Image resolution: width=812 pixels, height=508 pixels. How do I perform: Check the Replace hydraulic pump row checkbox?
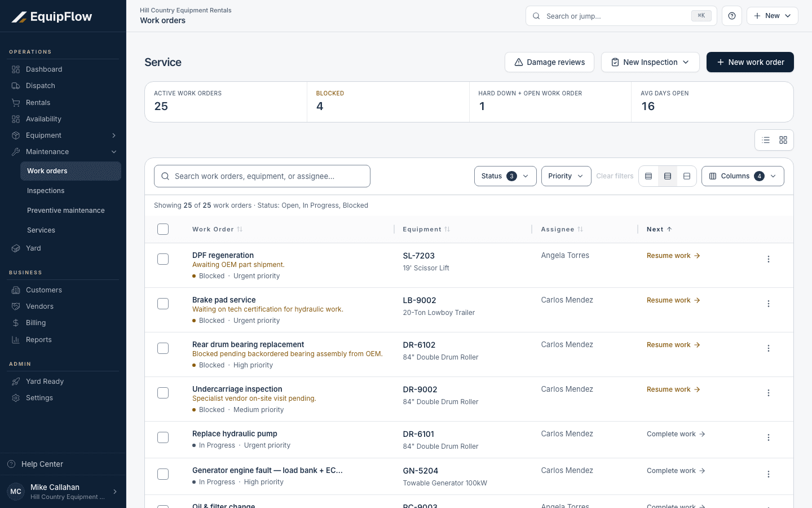(163, 437)
